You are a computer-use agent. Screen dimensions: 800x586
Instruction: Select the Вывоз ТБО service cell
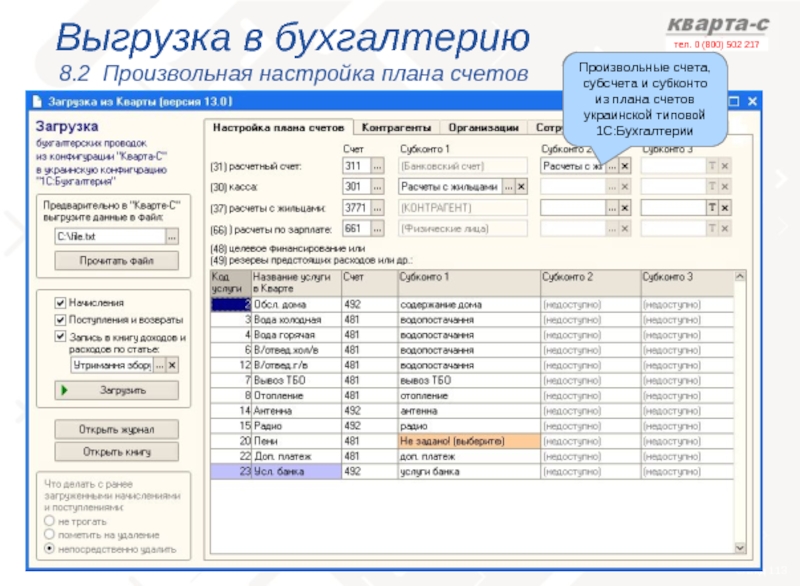pyautogui.click(x=296, y=380)
